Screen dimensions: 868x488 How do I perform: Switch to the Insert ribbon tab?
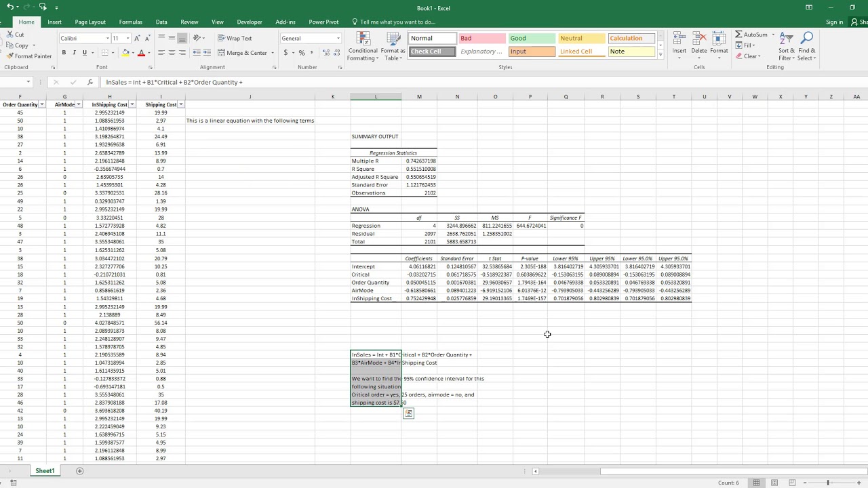click(x=54, y=22)
